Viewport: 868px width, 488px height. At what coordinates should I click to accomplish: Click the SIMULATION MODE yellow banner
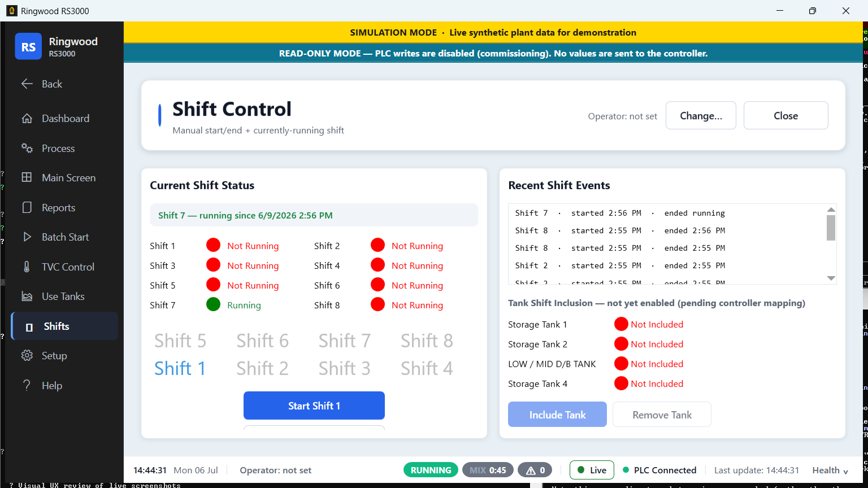pyautogui.click(x=493, y=32)
